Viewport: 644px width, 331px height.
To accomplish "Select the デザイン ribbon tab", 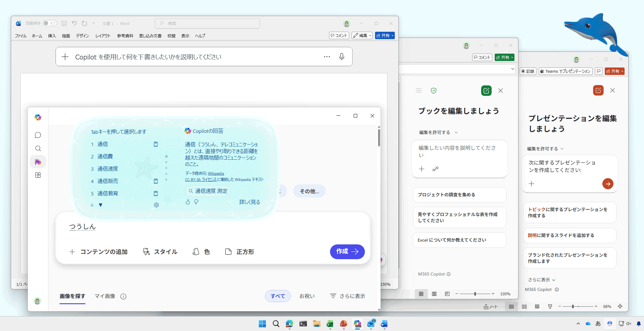I will pyautogui.click(x=82, y=36).
